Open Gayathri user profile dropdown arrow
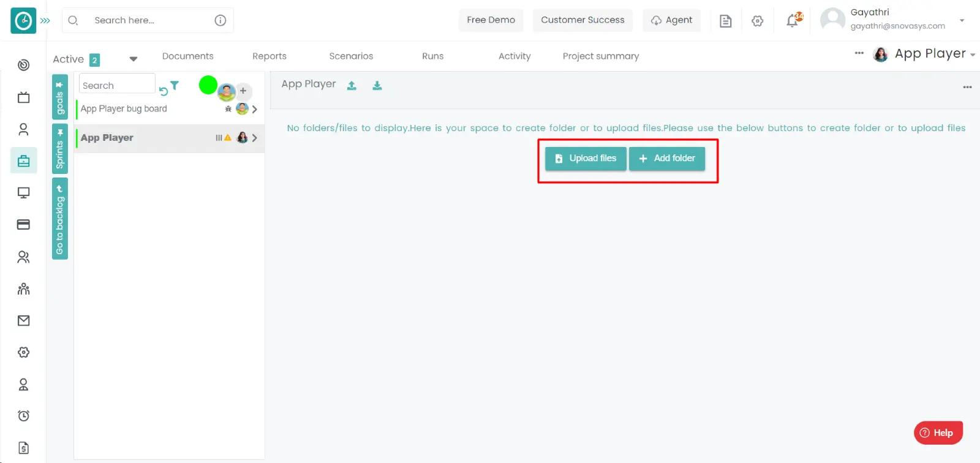Screen dimensions: 980x463 click(962, 20)
